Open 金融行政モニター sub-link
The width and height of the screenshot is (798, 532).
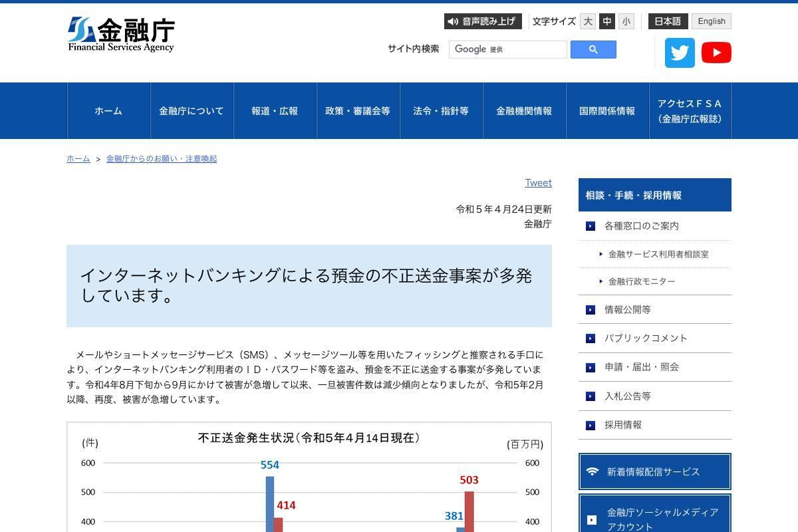tap(642, 281)
